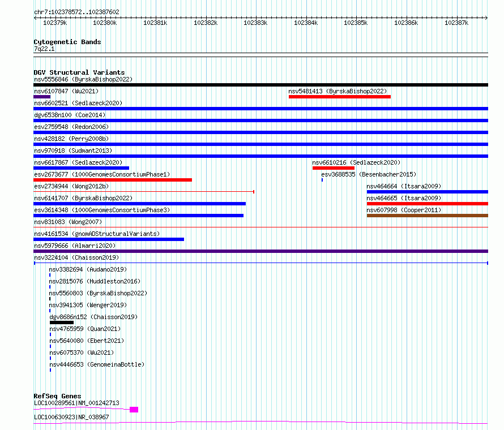The width and height of the screenshot is (504, 430).
Task: Open nsv831083 (Wong2007) label
Action: pyautogui.click(x=68, y=222)
